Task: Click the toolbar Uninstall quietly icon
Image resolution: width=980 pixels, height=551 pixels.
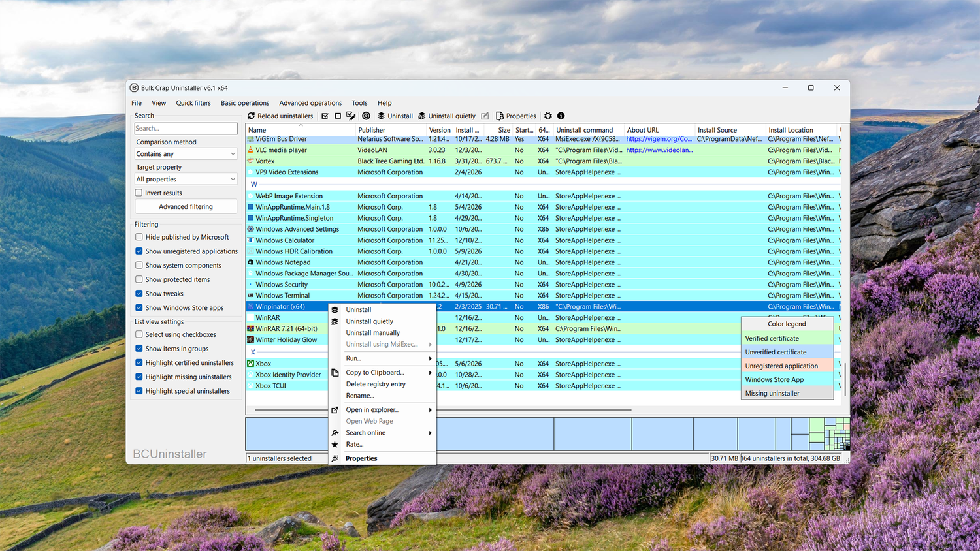Action: pyautogui.click(x=422, y=116)
